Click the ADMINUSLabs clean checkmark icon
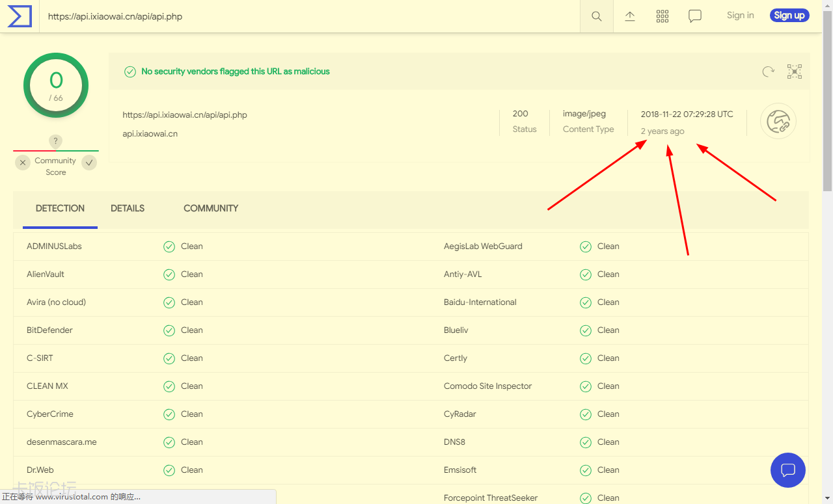 point(169,246)
